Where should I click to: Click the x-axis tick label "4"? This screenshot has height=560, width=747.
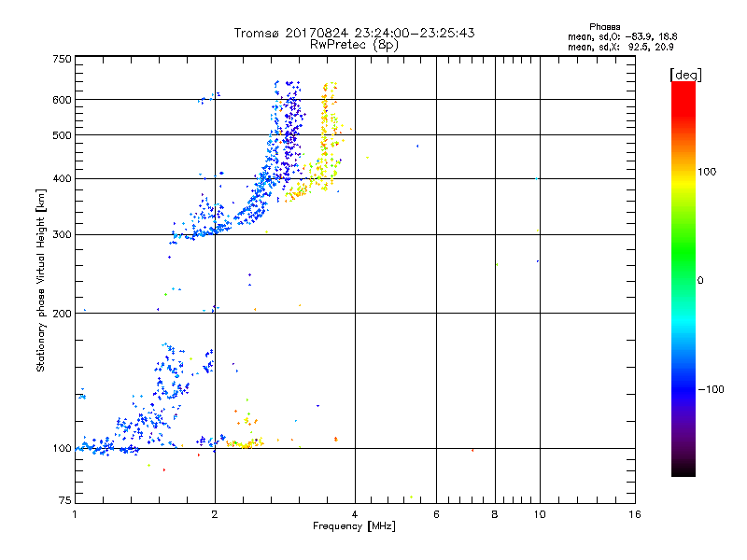(x=355, y=514)
